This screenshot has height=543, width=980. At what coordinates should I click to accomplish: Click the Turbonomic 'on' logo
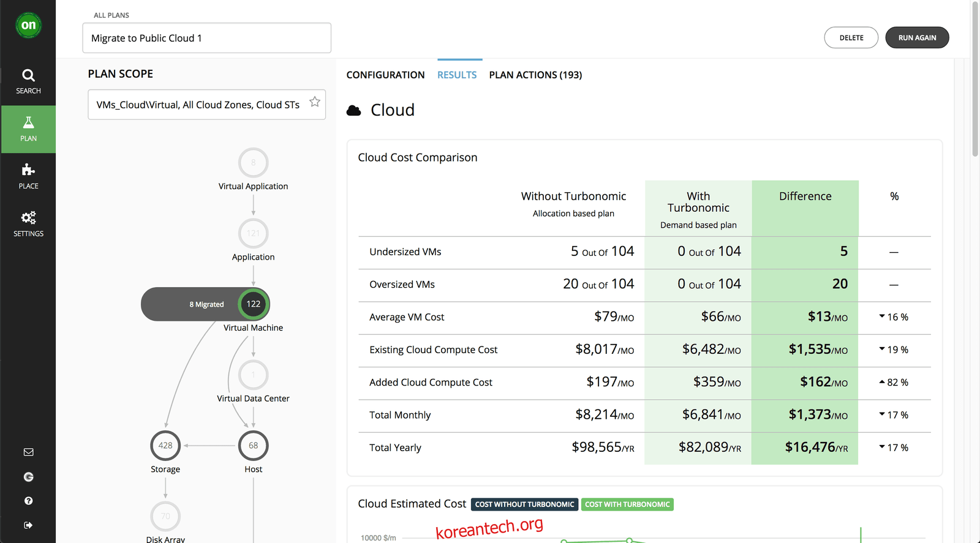28,25
